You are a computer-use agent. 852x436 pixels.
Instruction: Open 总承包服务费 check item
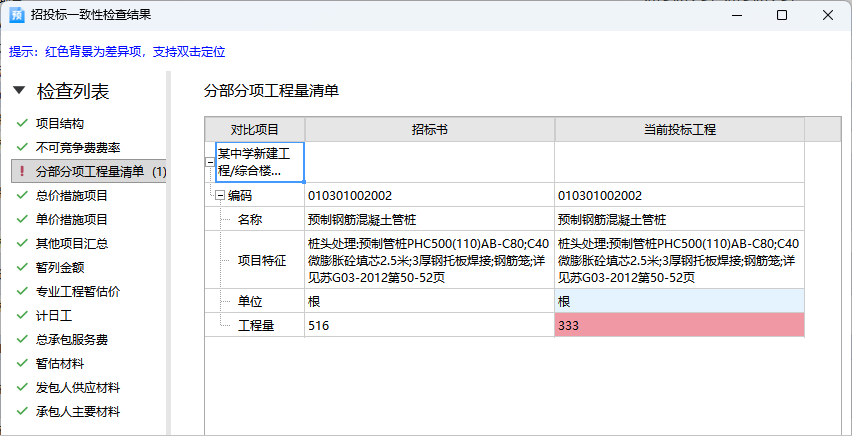71,340
